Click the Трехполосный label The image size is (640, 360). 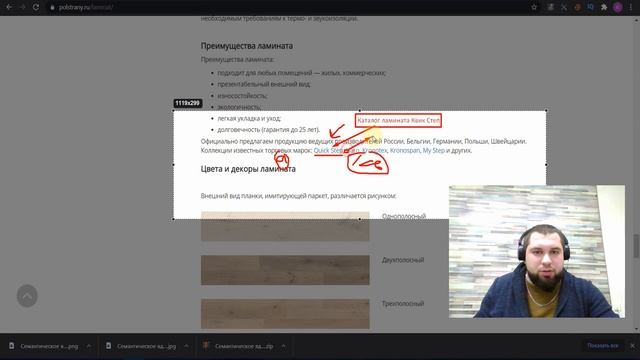pyautogui.click(x=403, y=303)
